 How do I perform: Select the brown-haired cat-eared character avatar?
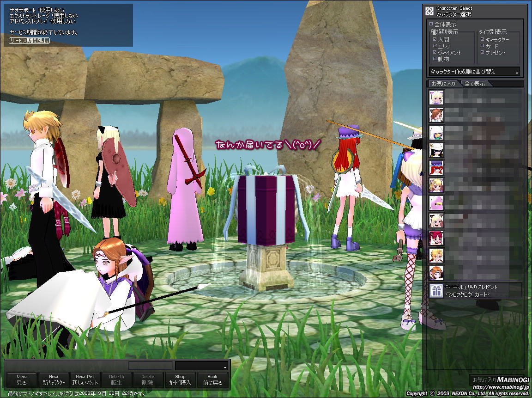[x=436, y=115]
